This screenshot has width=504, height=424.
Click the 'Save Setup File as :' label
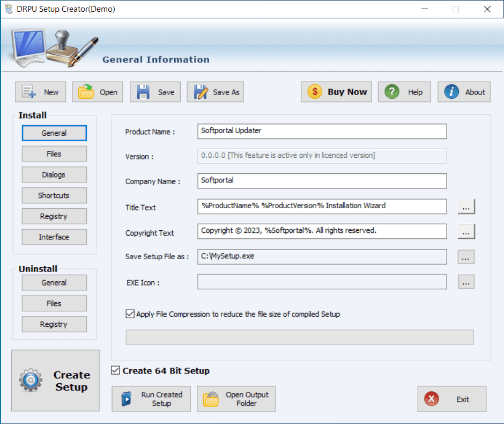click(x=157, y=257)
